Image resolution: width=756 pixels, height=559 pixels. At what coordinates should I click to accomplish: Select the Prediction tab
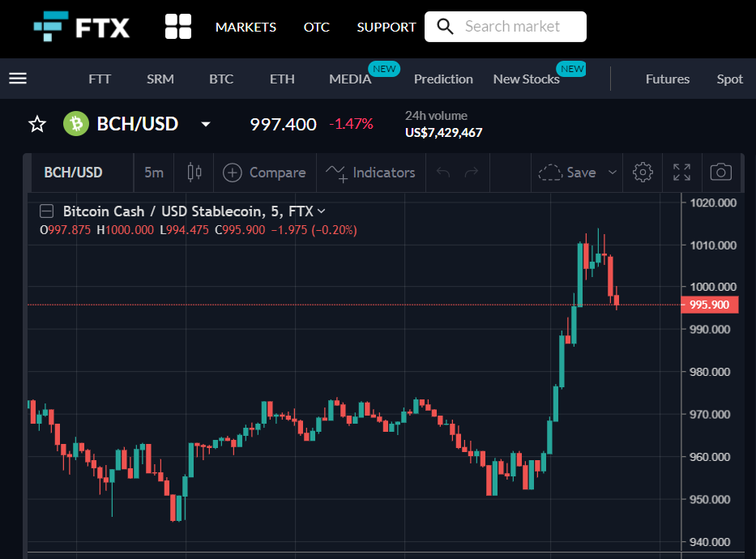point(443,79)
